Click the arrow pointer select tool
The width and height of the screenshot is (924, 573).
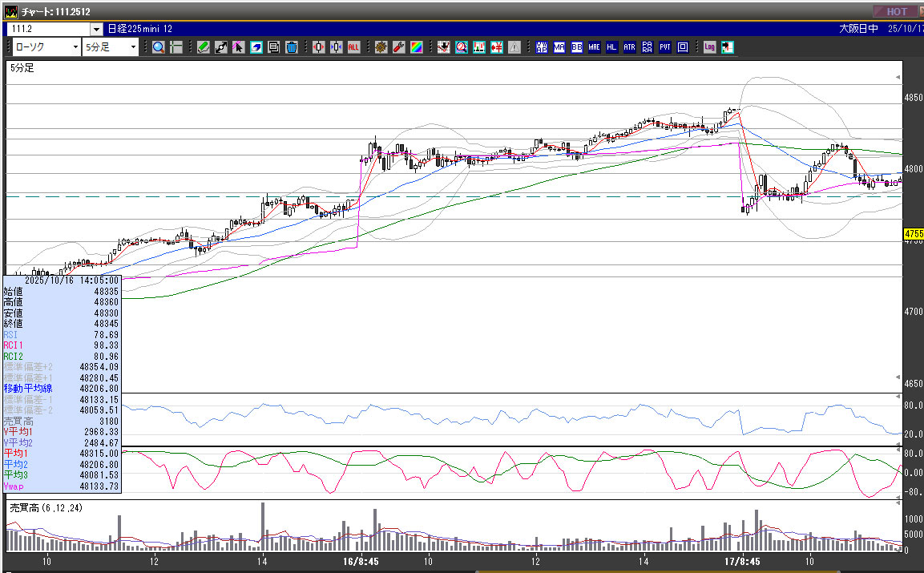click(x=238, y=47)
